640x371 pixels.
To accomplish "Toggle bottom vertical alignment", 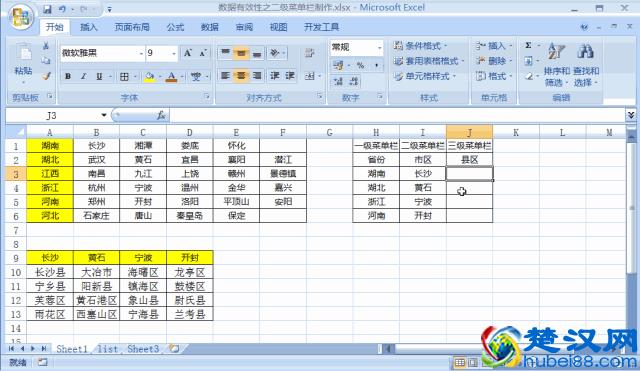I will pos(257,53).
